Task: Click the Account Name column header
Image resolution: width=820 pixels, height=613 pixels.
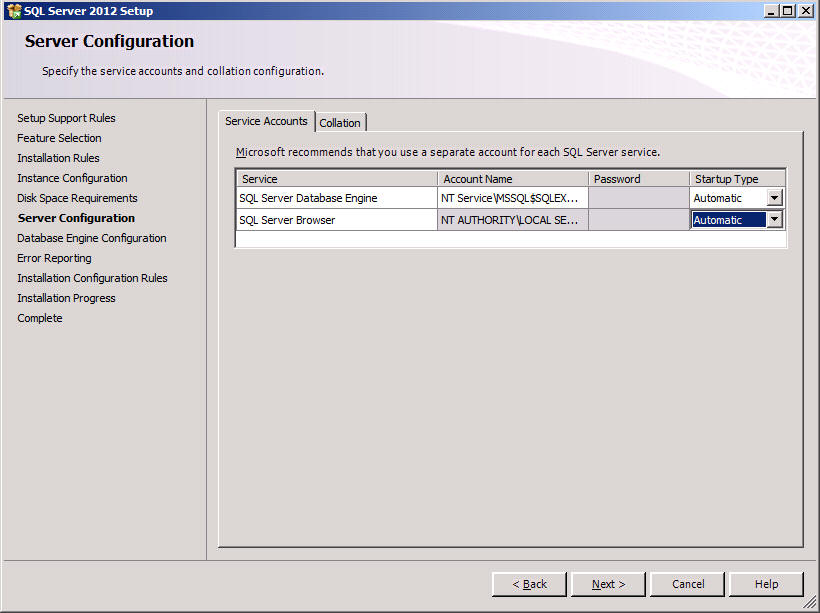Action: [x=513, y=179]
